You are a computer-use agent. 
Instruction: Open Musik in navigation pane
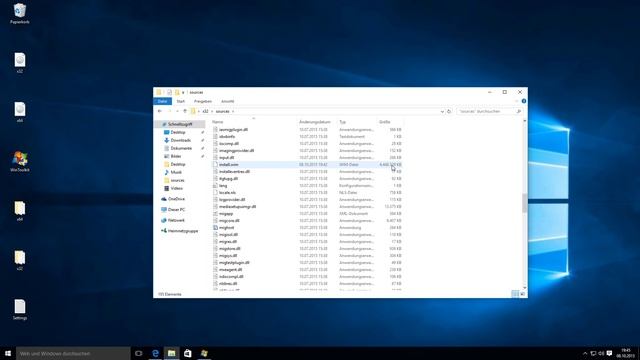[x=176, y=172]
